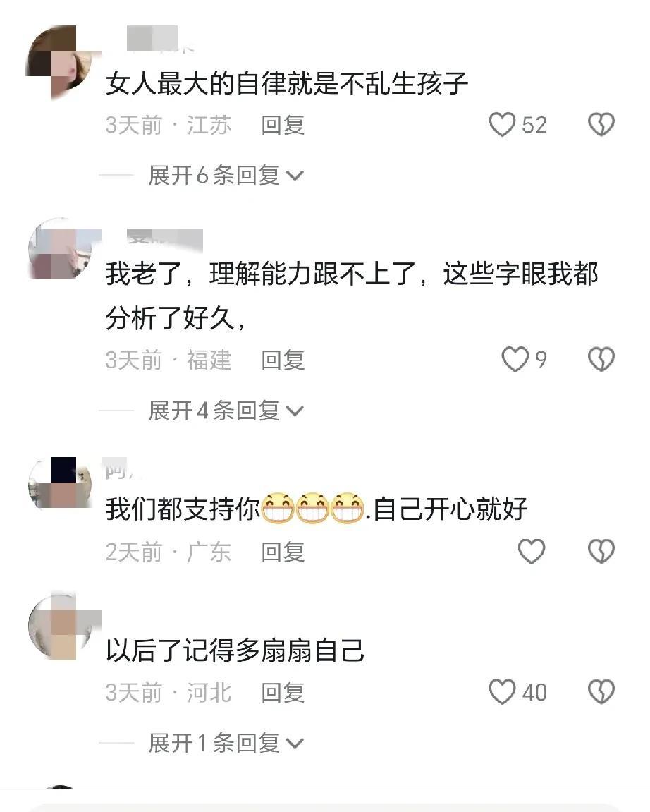Image resolution: width=650 pixels, height=812 pixels.
Task: Reply to the Fujian comment via 回复
Action: (283, 360)
